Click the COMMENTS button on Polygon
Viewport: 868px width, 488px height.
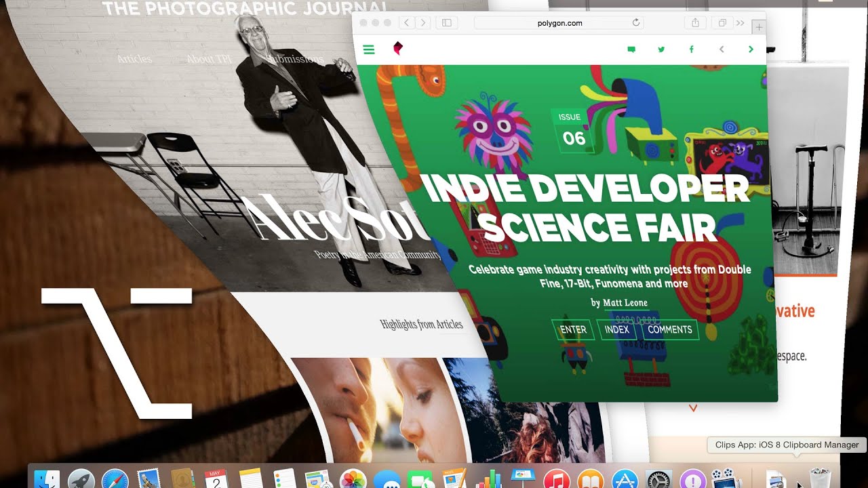click(670, 329)
